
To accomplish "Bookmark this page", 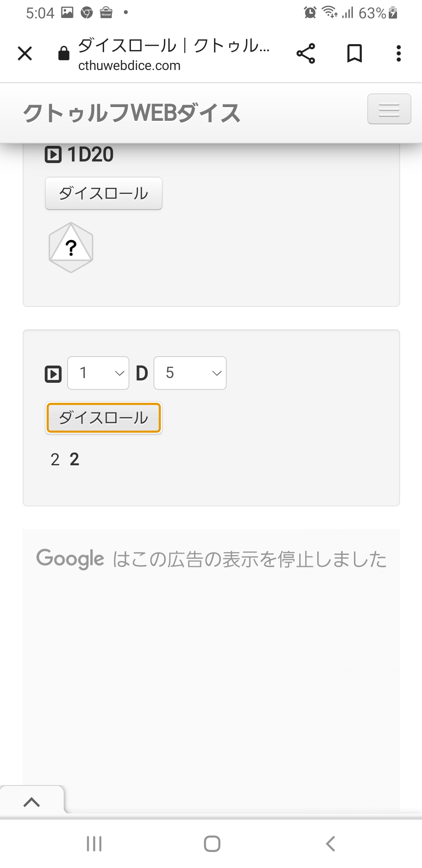I will [354, 54].
